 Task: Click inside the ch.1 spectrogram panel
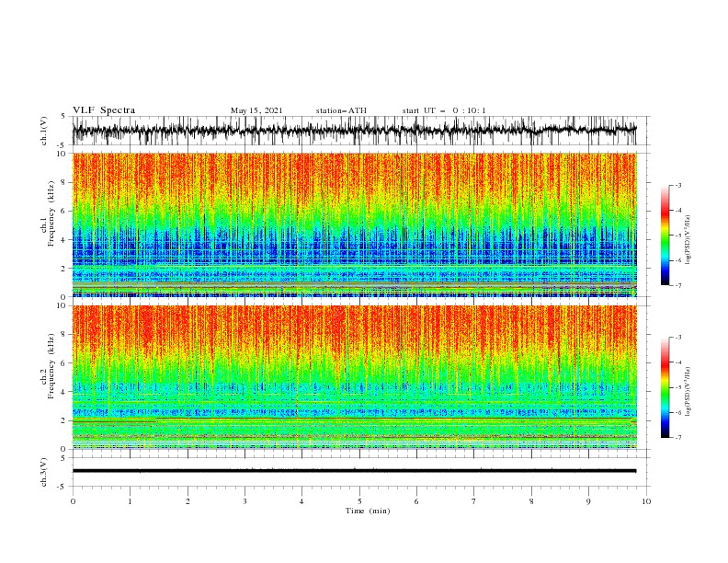coord(354,224)
